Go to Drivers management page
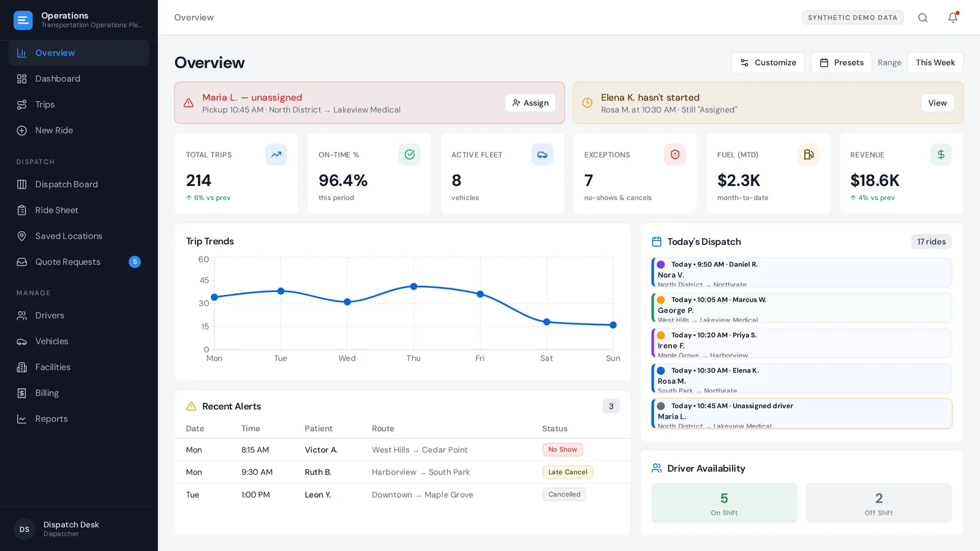 (x=79, y=316)
